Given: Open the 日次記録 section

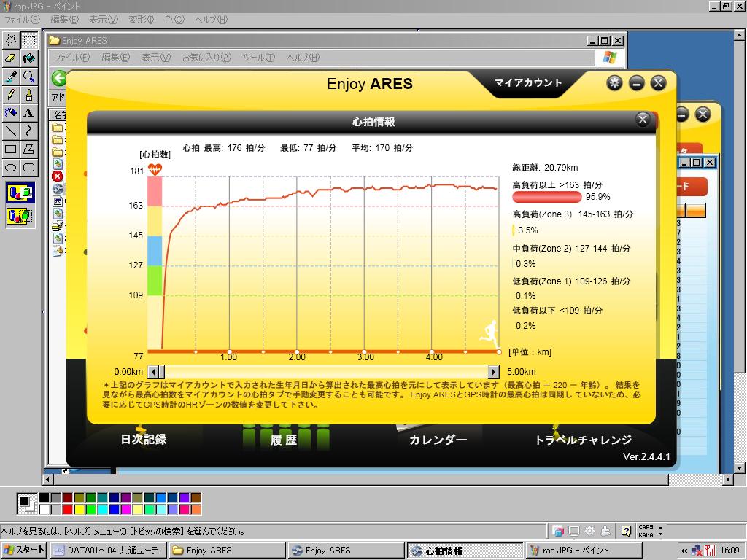Looking at the screenshot, I should pos(144,439).
